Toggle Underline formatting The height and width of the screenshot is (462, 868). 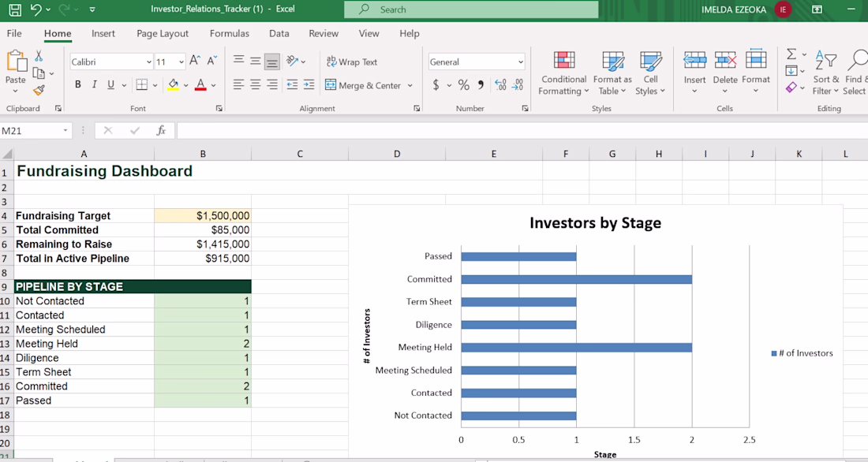pos(110,84)
